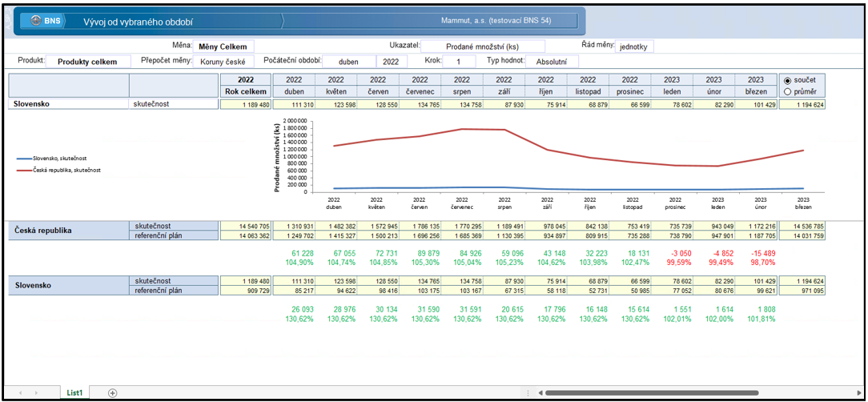Click the Prodané množství (ks) chart axis title

click(276, 157)
